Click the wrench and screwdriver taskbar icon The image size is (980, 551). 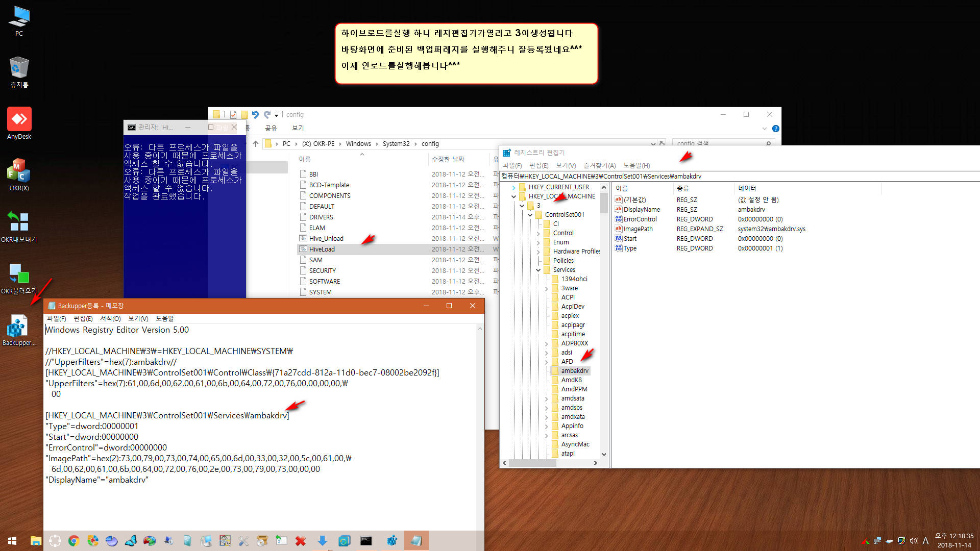(x=243, y=541)
